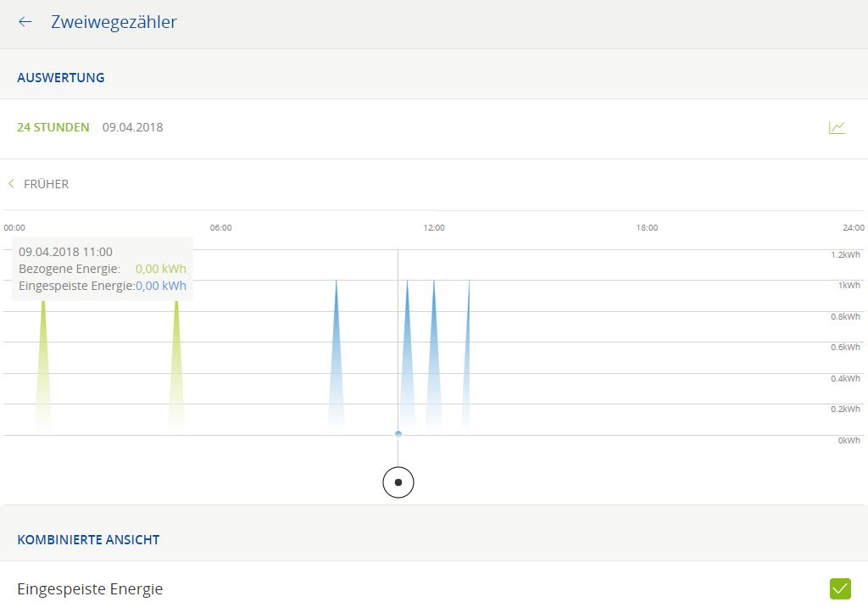The image size is (868, 613).
Task: Click the Eingespeiste Energie label
Action: pyautogui.click(x=90, y=589)
